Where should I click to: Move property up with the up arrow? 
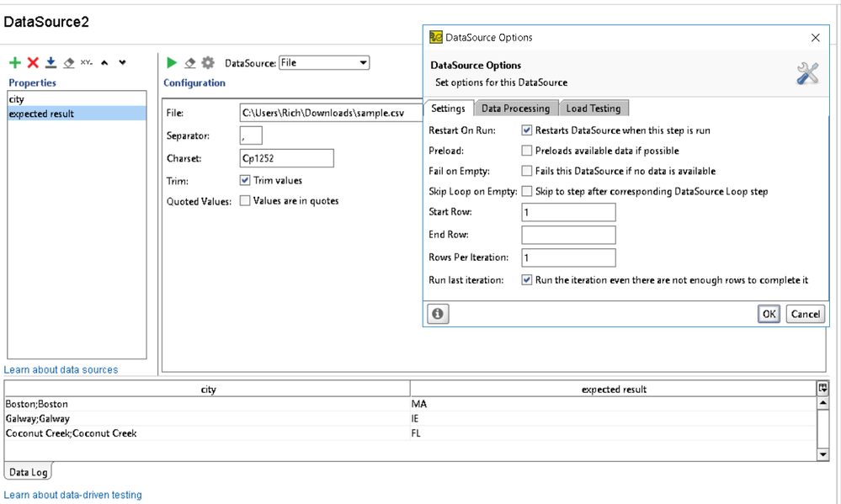pos(105,63)
